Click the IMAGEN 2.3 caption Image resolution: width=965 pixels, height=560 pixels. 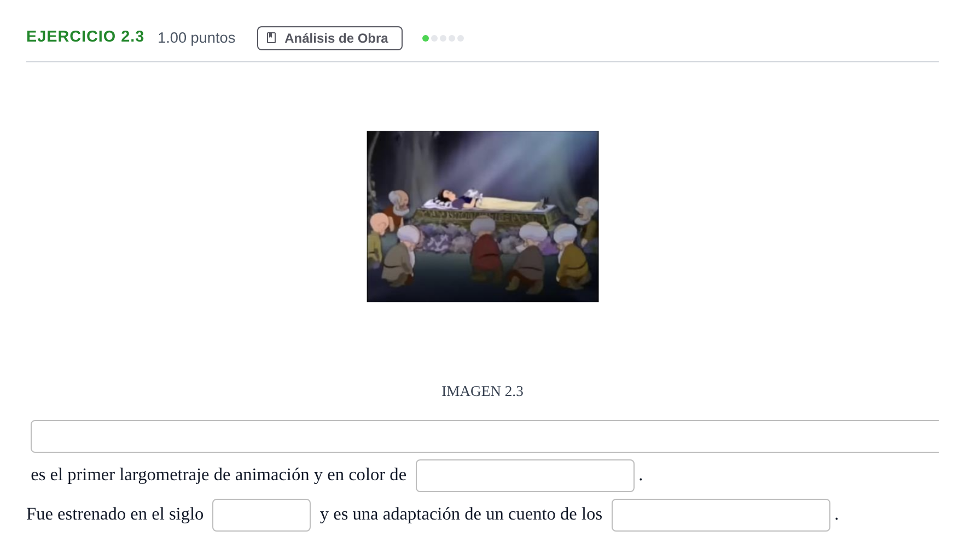pos(482,391)
